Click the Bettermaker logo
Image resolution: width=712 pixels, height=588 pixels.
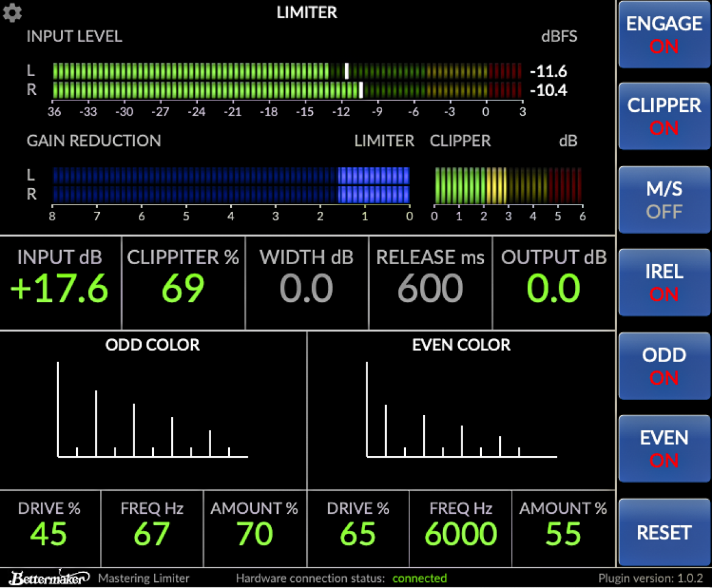coord(49,578)
